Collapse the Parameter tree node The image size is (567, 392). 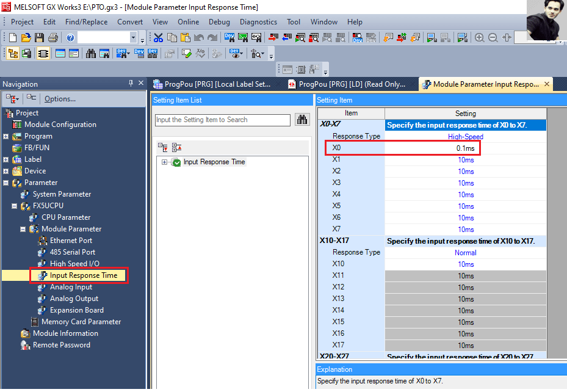pyautogui.click(x=5, y=183)
